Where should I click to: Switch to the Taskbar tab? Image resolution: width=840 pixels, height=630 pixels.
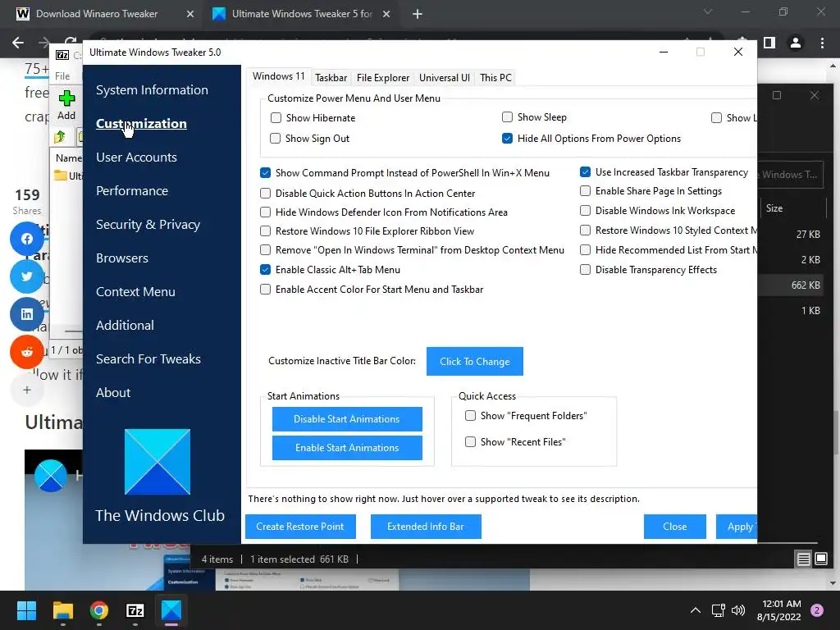point(331,78)
